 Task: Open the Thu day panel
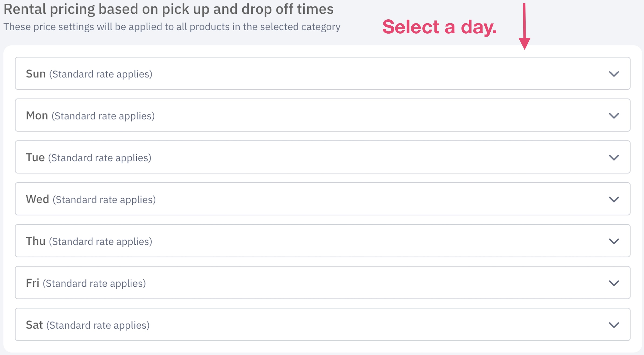point(323,241)
